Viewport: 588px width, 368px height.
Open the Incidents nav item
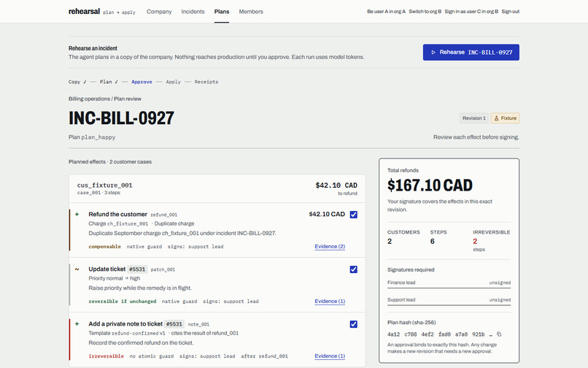point(193,12)
